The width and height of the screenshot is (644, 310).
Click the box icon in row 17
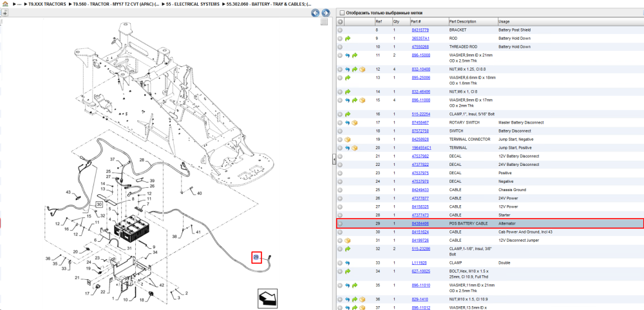pyautogui.click(x=355, y=123)
